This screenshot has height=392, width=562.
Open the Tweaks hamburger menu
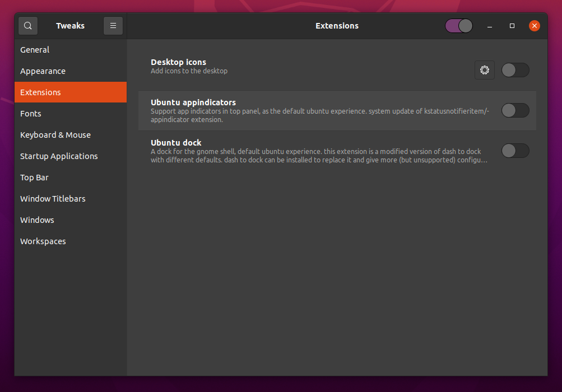pyautogui.click(x=113, y=26)
